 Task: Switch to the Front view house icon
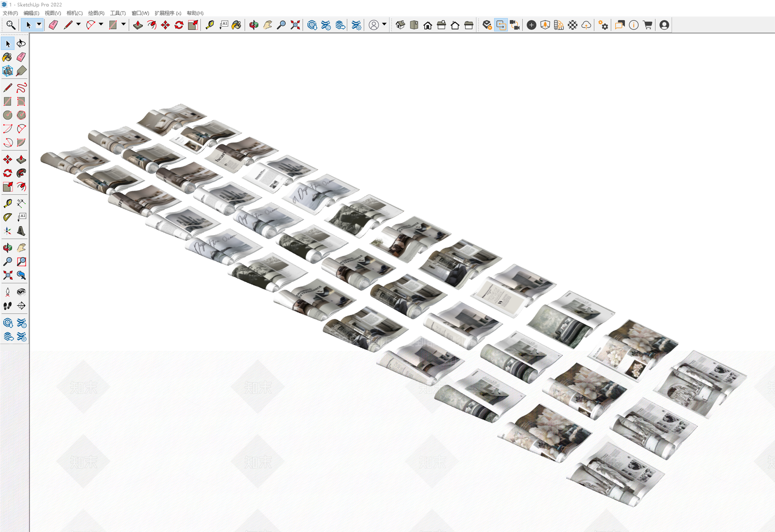tap(428, 25)
